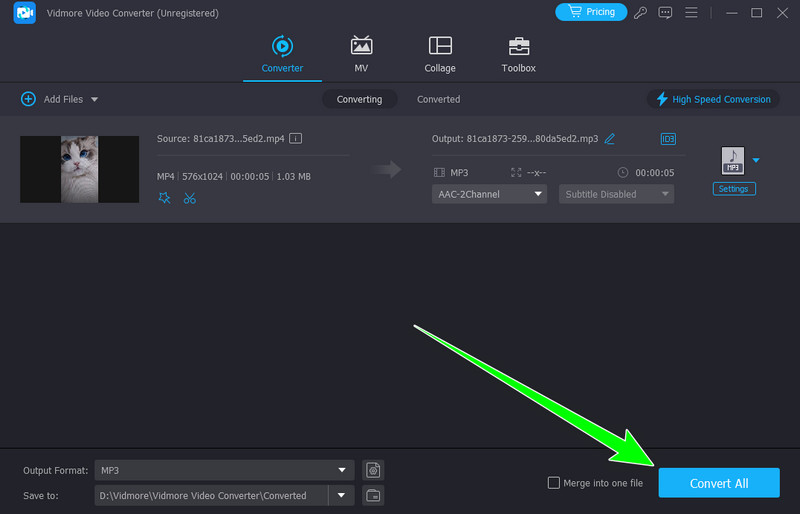Click the Convert All button
Viewport: 800px width, 514px height.
718,483
